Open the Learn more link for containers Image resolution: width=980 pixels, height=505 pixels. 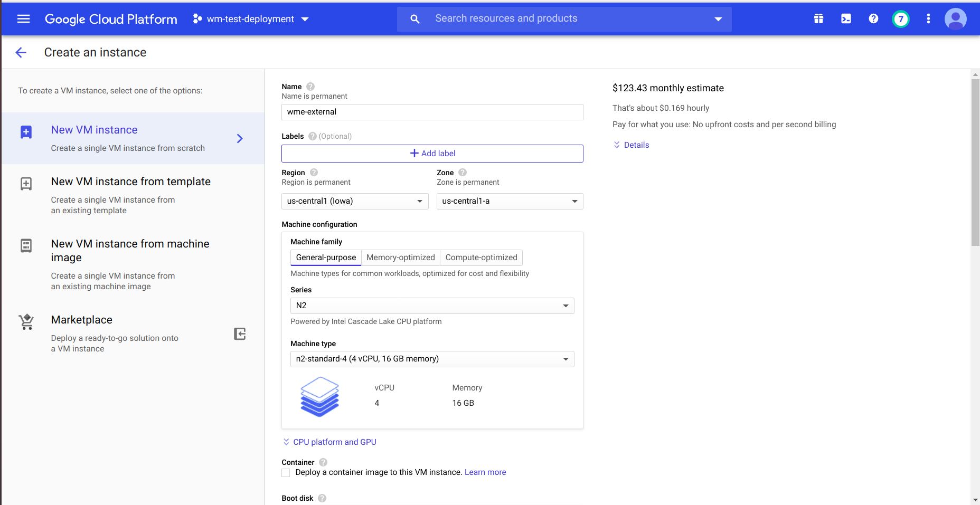point(485,472)
